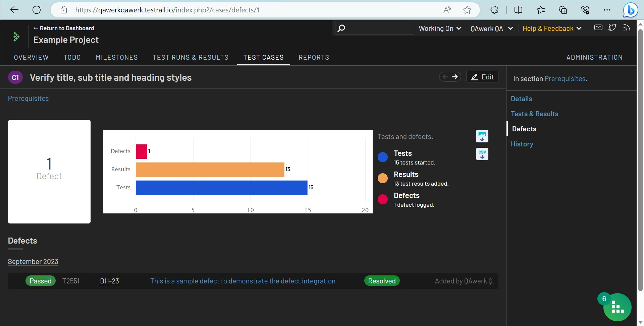Click the Edit button

coord(482,77)
